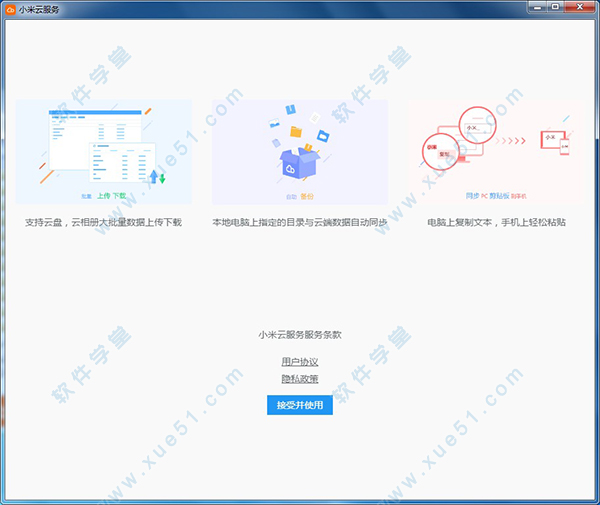Select the clipboard sync feature image
This screenshot has height=505, width=600.
(x=496, y=152)
